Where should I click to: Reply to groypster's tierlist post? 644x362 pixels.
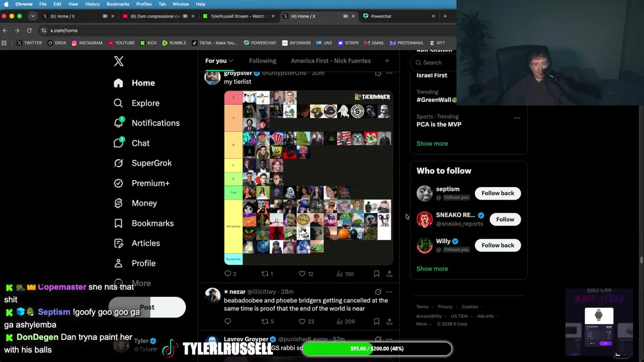pos(228,274)
